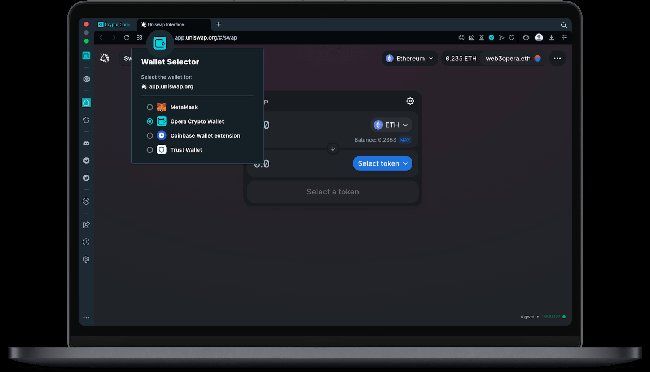Switch to the Uniswap Interface tab

tap(173, 24)
